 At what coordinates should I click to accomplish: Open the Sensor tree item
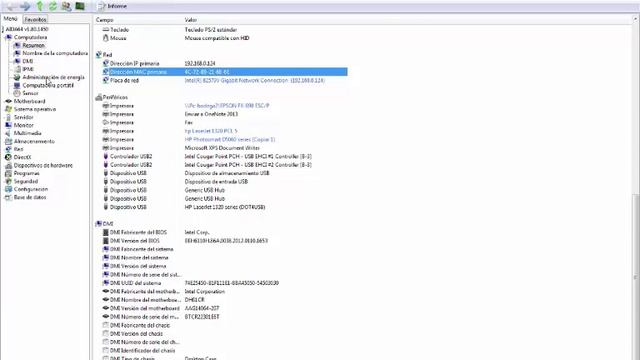30,93
